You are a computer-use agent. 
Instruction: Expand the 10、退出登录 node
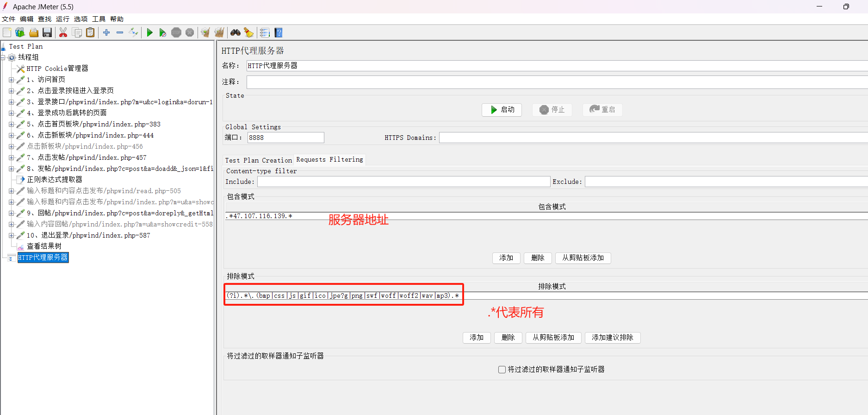11,235
